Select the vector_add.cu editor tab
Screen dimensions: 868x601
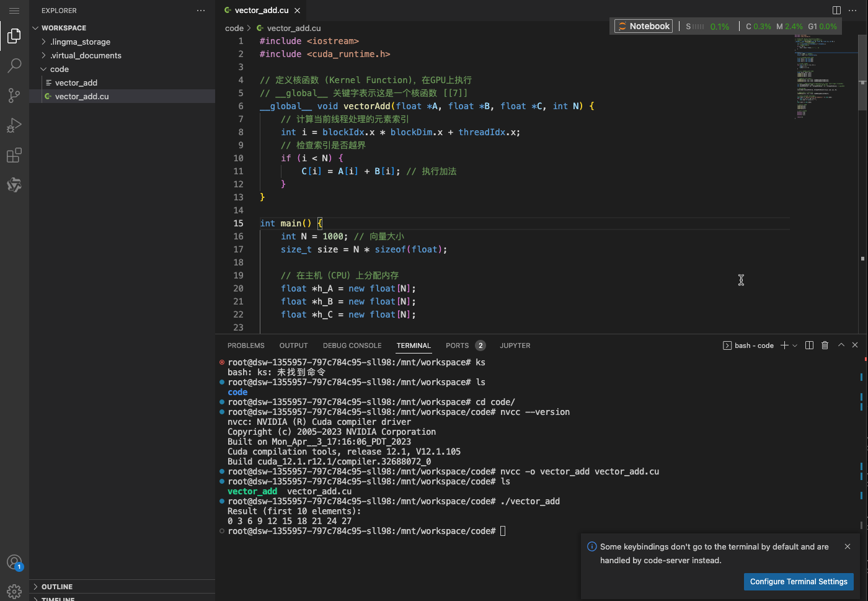pos(261,11)
